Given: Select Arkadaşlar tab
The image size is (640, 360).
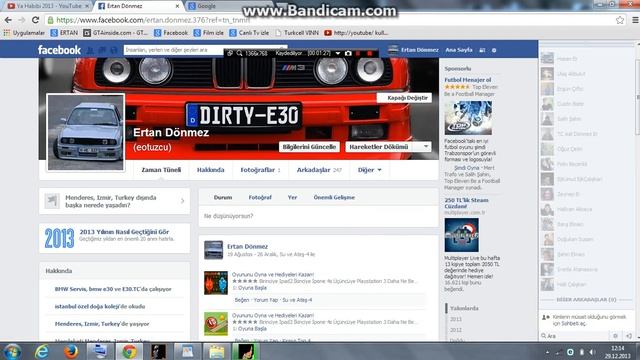Looking at the screenshot, I should tap(319, 170).
